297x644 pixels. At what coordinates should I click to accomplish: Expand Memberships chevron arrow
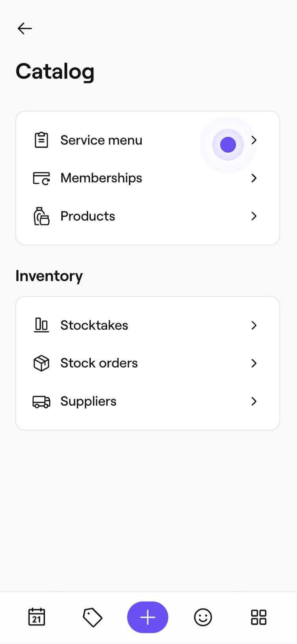point(254,178)
